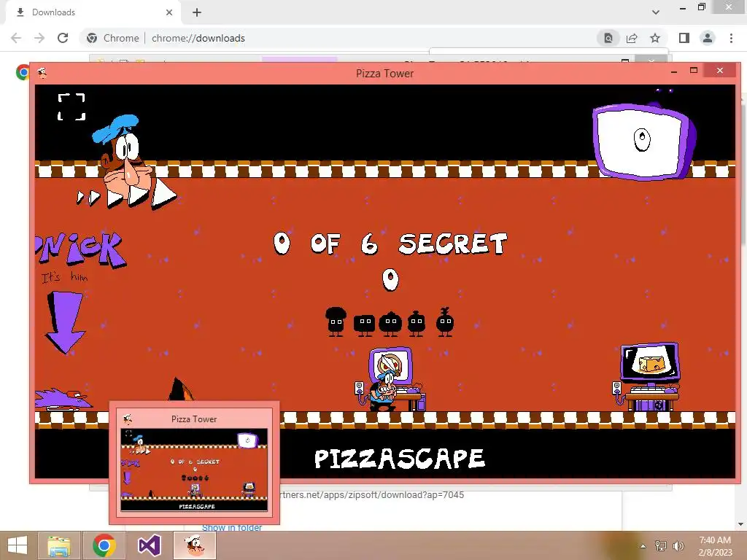747x560 pixels.
Task: Click the Pizza Tower window title icon
Action: (42, 73)
